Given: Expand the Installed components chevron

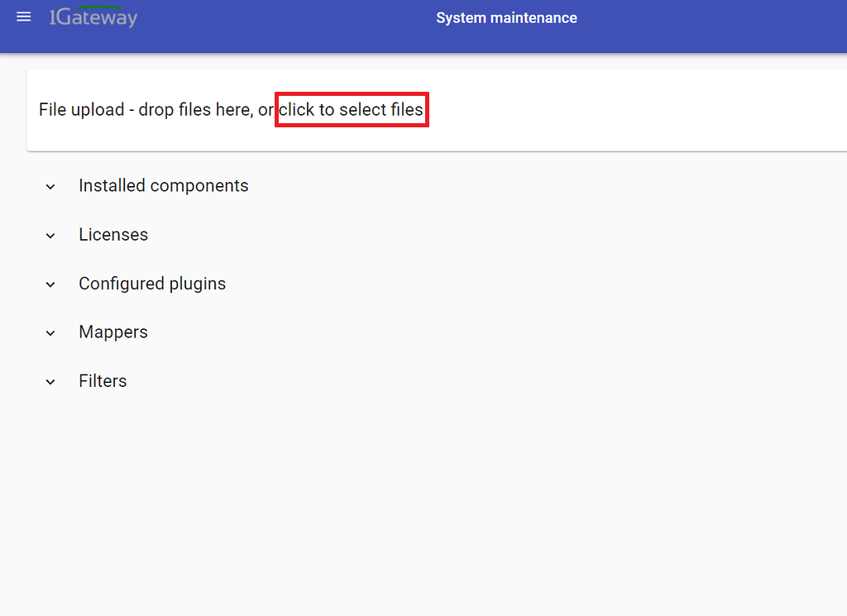Looking at the screenshot, I should 50,187.
